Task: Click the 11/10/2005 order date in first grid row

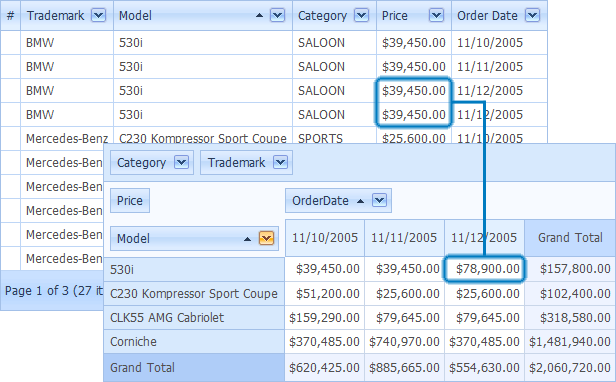Action: [499, 42]
